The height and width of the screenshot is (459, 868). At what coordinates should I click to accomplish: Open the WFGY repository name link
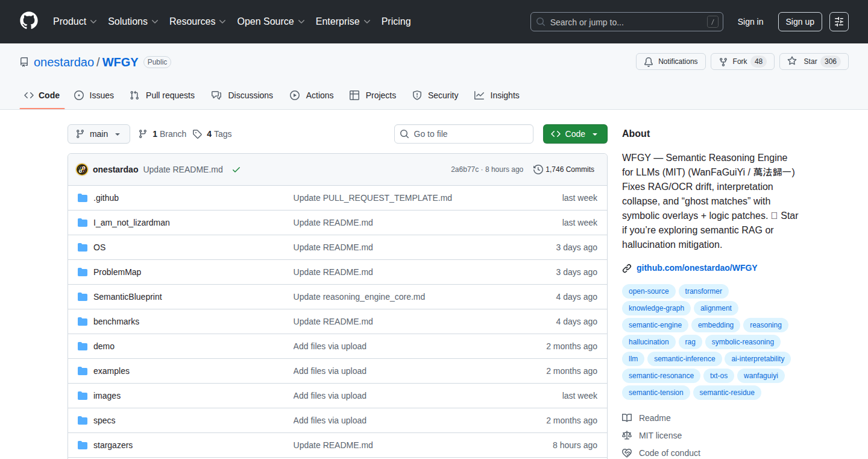[121, 62]
